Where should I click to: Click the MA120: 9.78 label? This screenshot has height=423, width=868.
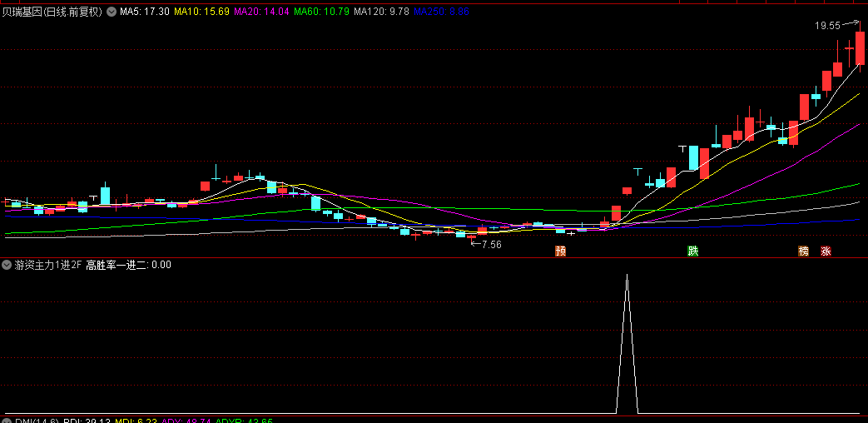(382, 12)
